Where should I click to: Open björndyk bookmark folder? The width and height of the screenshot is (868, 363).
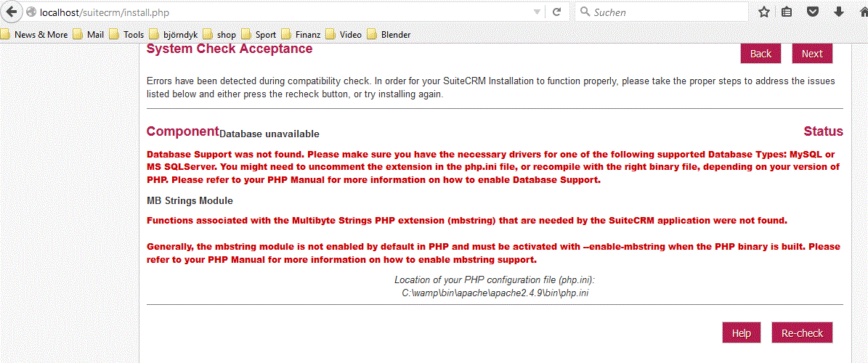pyautogui.click(x=174, y=34)
